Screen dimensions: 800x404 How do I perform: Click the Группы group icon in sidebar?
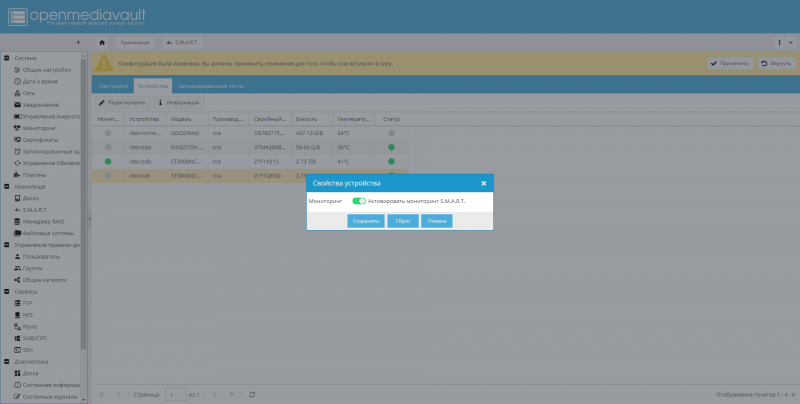(17, 268)
